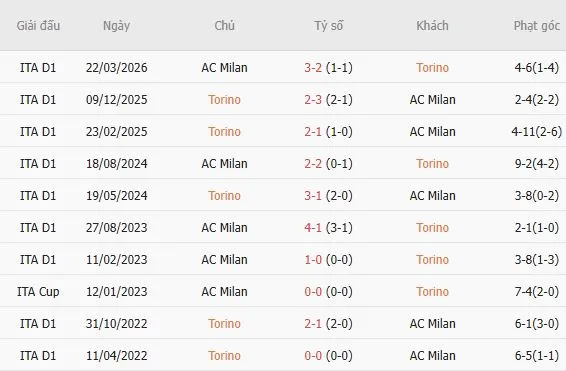Click the 0-0 score on 12/01/2023
The width and height of the screenshot is (566, 371).
point(313,292)
